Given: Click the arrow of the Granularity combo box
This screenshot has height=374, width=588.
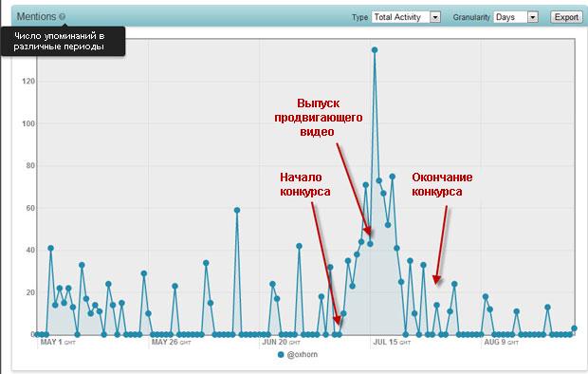Looking at the screenshot, I should 533,17.
